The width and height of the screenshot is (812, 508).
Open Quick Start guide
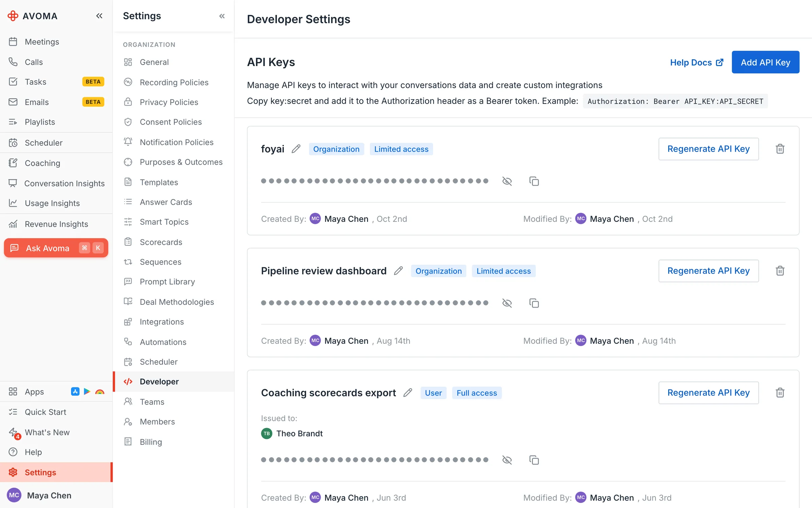coord(56,412)
